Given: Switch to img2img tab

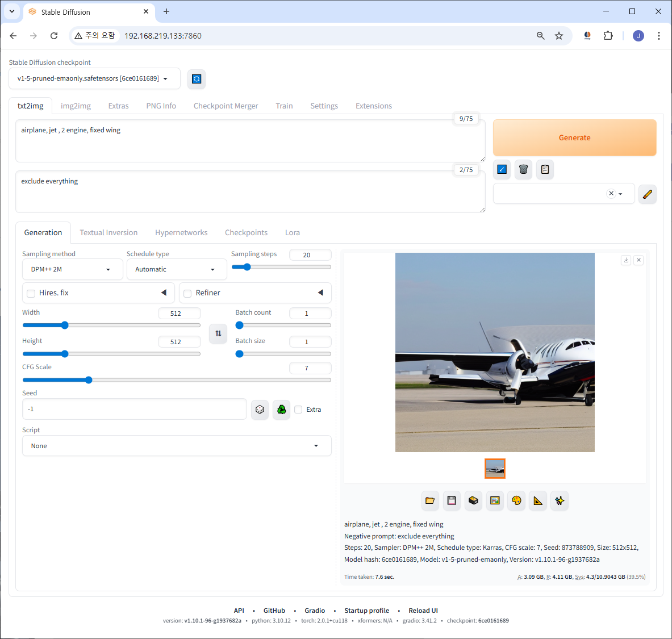Looking at the screenshot, I should click(76, 106).
